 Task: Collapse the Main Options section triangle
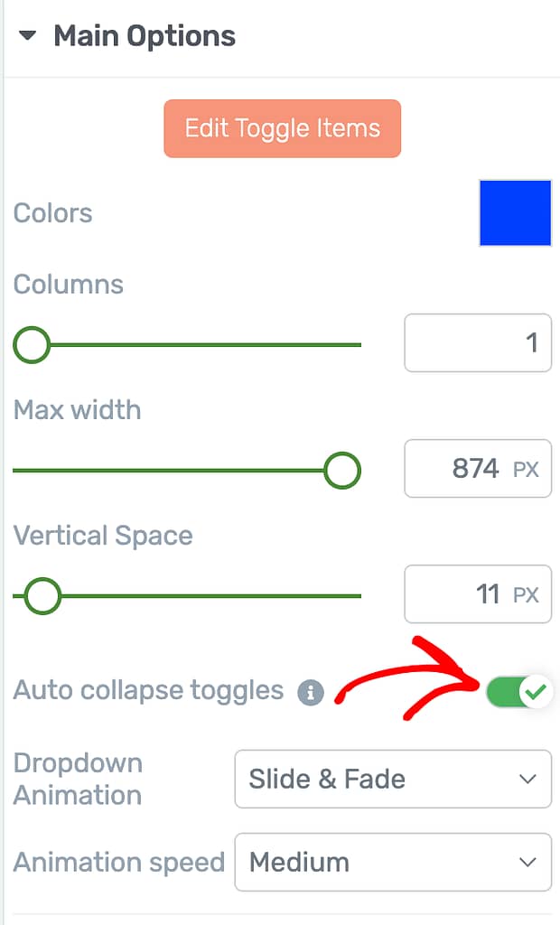(x=27, y=35)
